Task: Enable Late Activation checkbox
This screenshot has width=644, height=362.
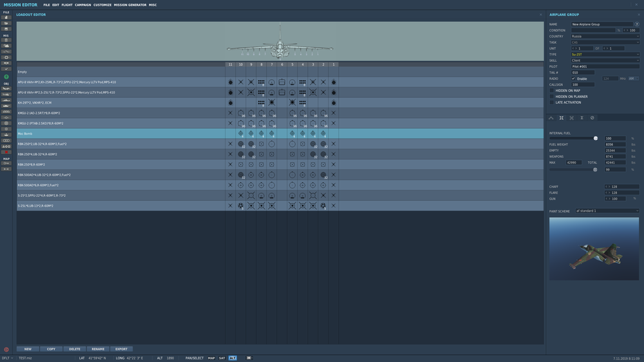Action: tap(552, 102)
